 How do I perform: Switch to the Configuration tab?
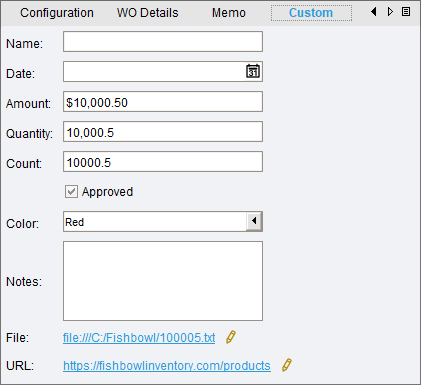pos(57,13)
